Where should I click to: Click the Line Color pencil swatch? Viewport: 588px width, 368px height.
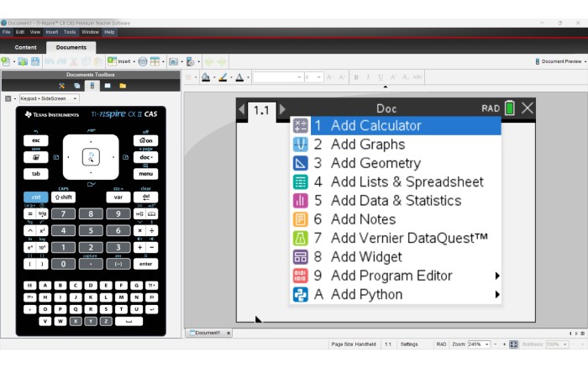point(223,77)
